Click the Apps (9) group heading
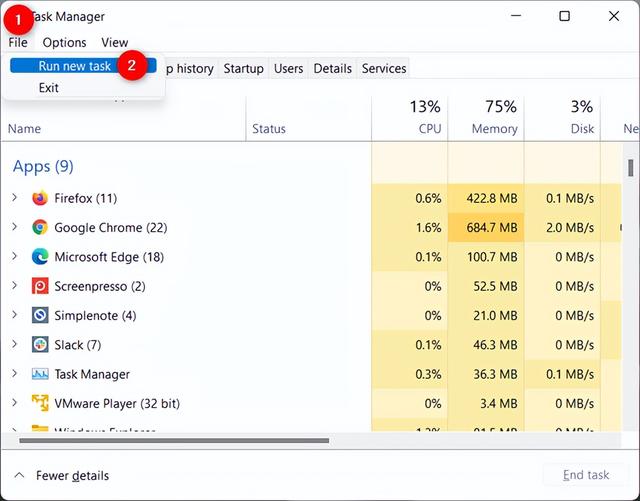Image resolution: width=640 pixels, height=501 pixels. [x=43, y=166]
